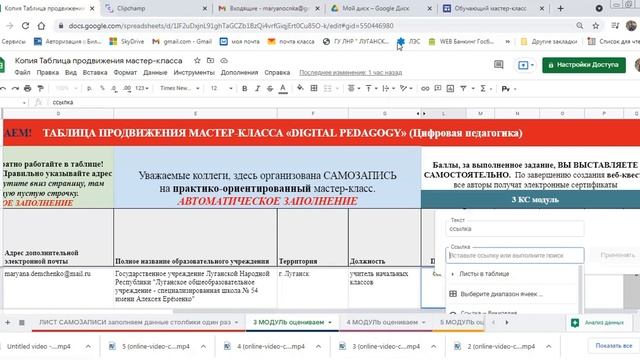
Task: Click the Ссылка paste-link input field
Action: (x=515, y=256)
